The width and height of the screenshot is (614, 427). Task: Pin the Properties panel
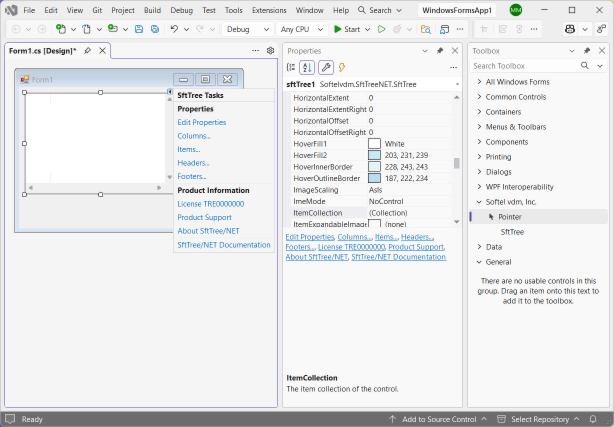pyautogui.click(x=440, y=51)
